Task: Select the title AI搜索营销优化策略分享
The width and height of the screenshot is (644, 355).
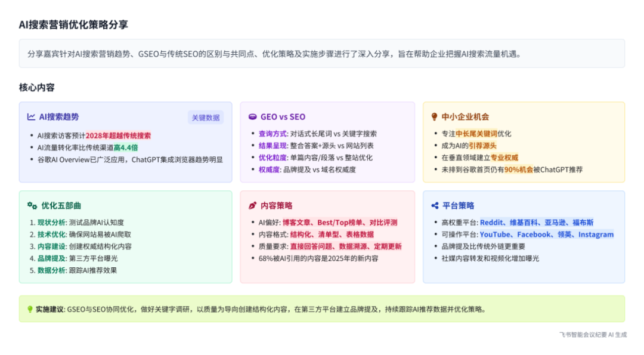Action: pyautogui.click(x=73, y=24)
